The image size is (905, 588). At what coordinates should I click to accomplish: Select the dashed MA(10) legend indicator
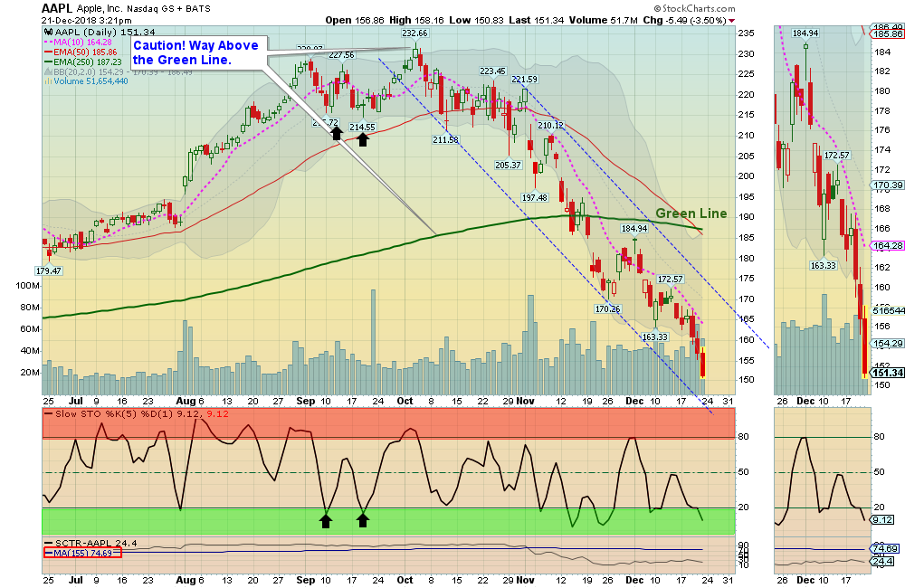[46, 43]
